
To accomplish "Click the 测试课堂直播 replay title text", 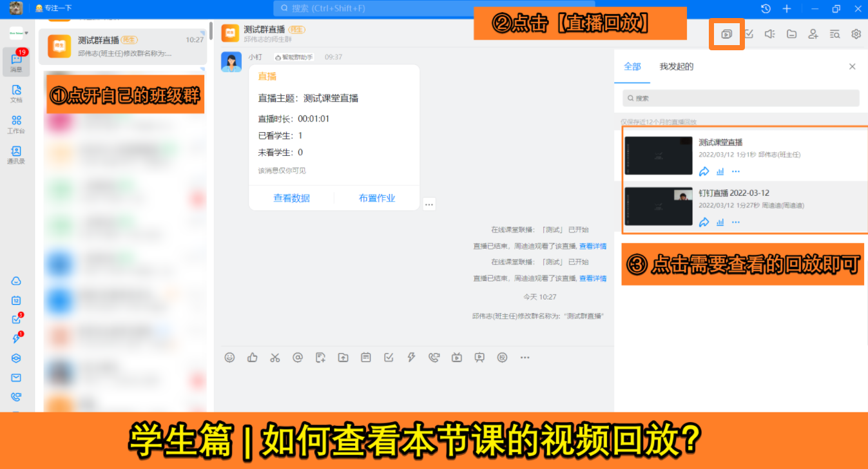I will (721, 142).
